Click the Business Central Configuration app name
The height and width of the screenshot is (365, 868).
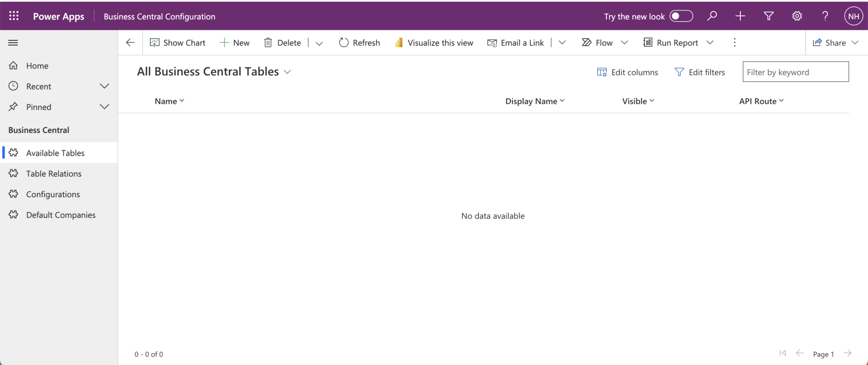pyautogui.click(x=159, y=17)
